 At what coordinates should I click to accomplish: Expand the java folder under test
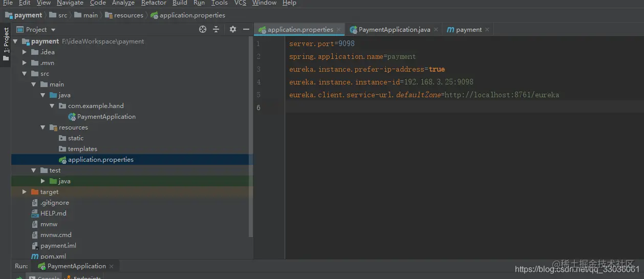[x=43, y=181]
